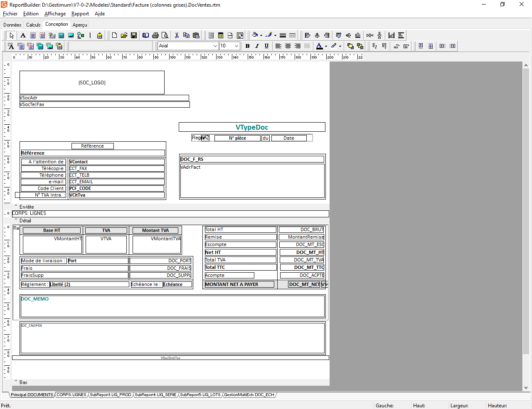The width and height of the screenshot is (532, 409).
Task: Select the DBMemo data component tool
Action: pyautogui.click(x=21, y=46)
